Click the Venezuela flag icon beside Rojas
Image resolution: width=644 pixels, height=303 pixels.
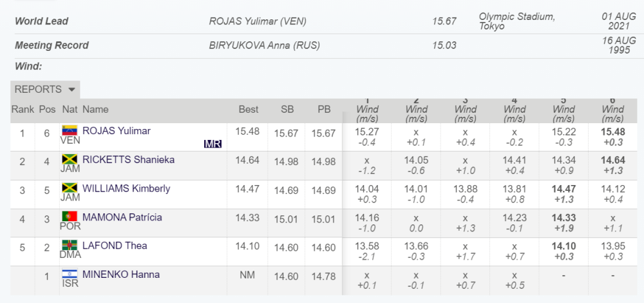pos(69,130)
